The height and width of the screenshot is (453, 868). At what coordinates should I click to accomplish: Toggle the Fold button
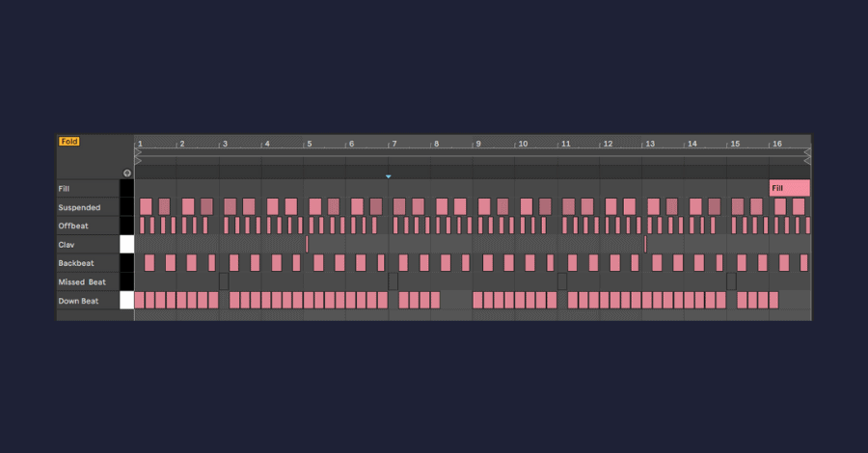tap(69, 142)
